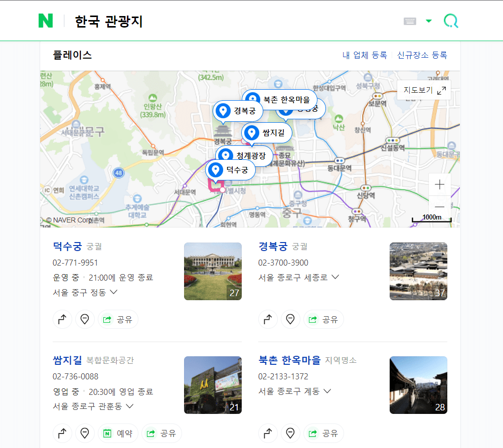This screenshot has width=503, height=448.
Task: Select the 쌈지길 map pin marker
Action: click(252, 131)
